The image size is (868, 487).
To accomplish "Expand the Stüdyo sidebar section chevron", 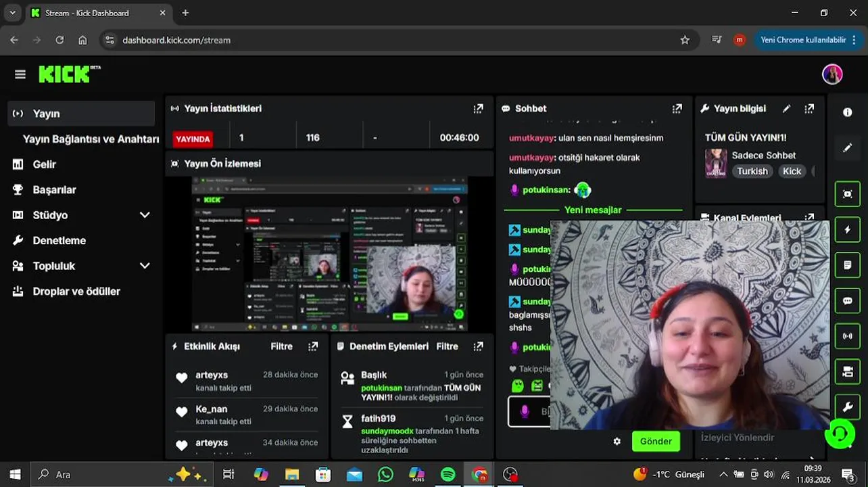I will pyautogui.click(x=145, y=215).
